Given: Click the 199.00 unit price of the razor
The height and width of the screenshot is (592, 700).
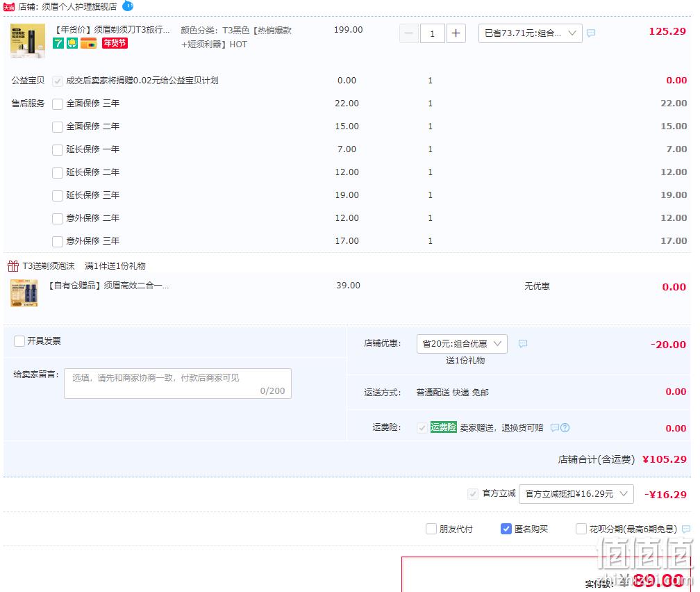Looking at the screenshot, I should 348,30.
